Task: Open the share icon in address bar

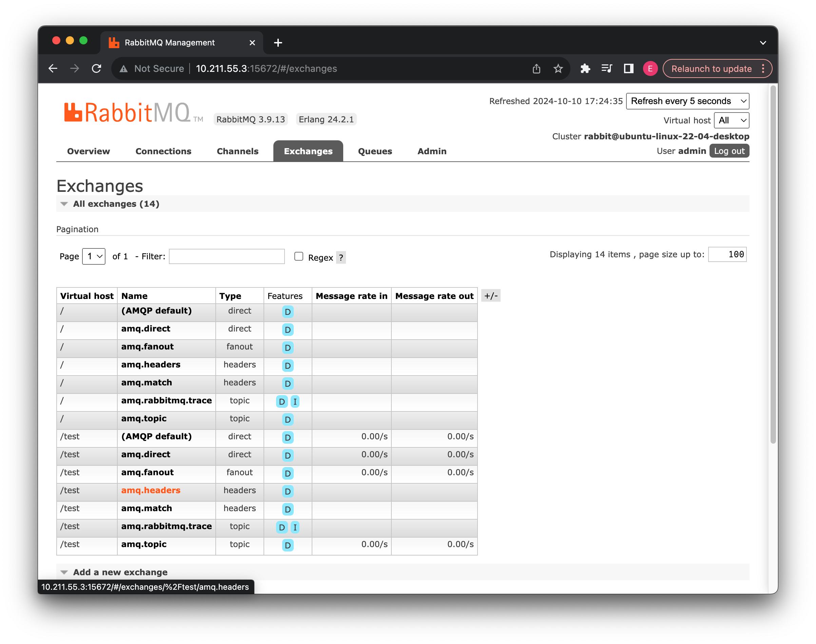Action: coord(536,68)
